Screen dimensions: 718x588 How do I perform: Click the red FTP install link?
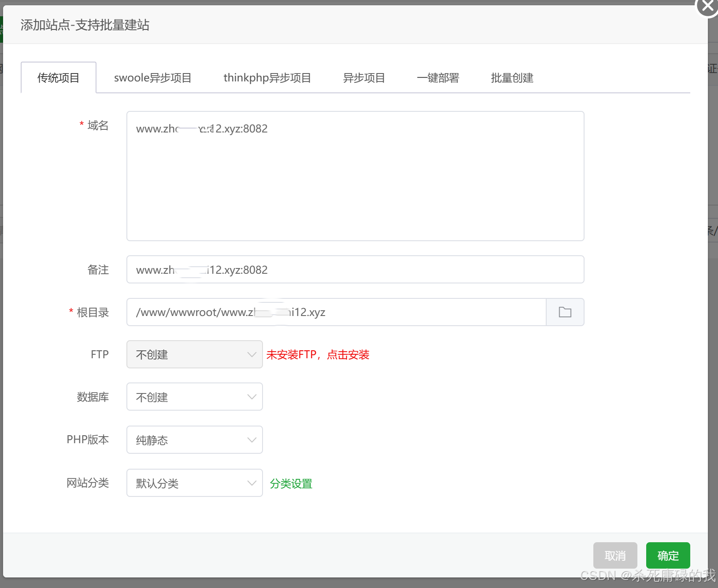[318, 355]
